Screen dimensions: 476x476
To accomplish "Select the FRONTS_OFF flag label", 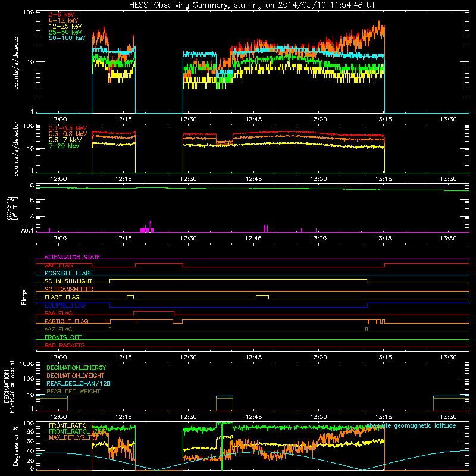I will (63, 337).
